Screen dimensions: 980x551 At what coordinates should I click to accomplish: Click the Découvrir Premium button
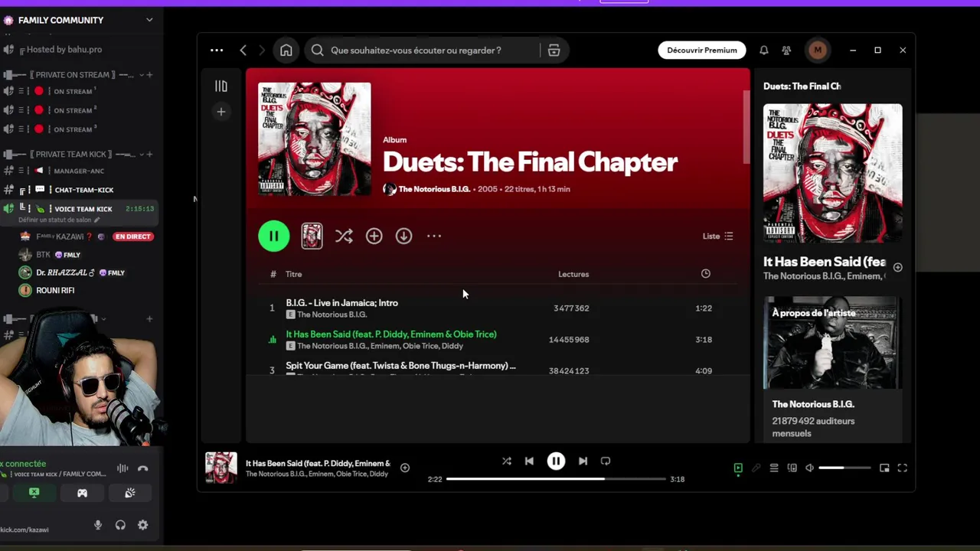[x=701, y=51]
